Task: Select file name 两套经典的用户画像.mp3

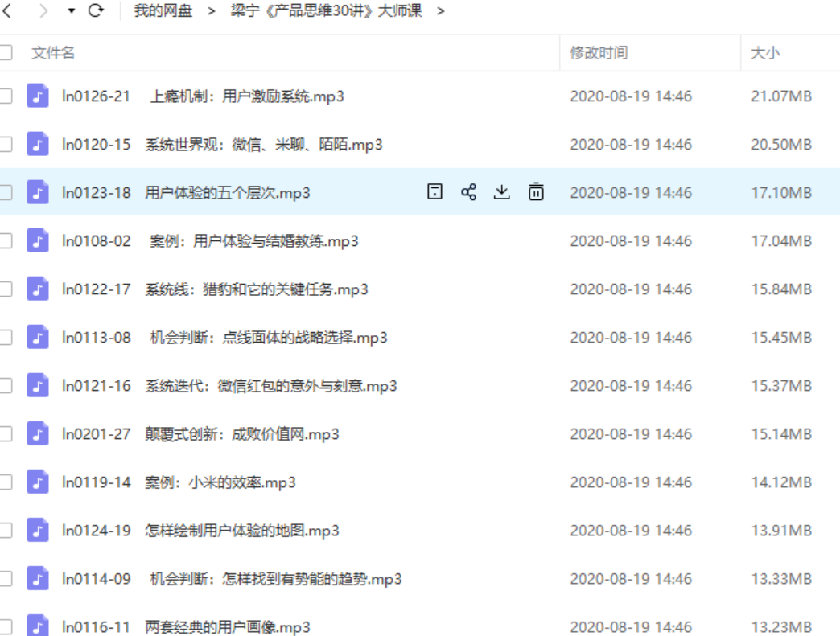Action: click(227, 627)
